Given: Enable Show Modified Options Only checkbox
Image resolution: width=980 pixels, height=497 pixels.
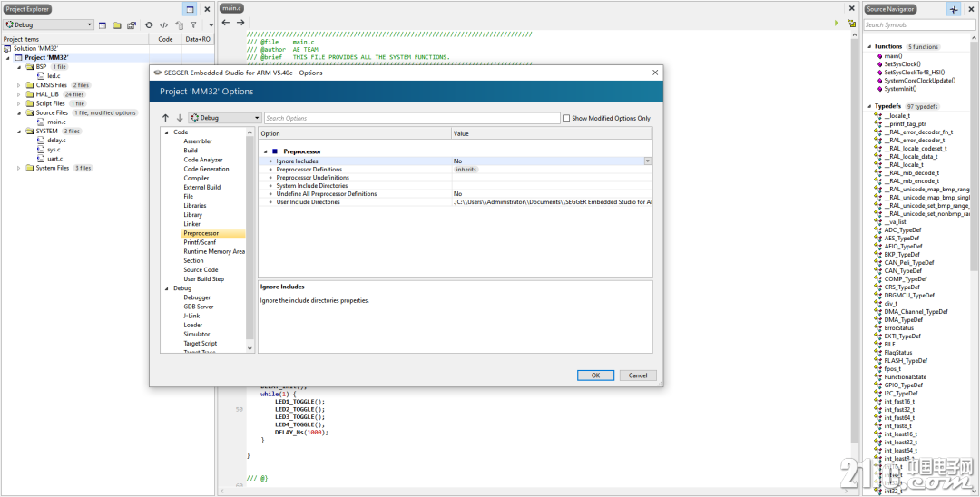Looking at the screenshot, I should (566, 118).
